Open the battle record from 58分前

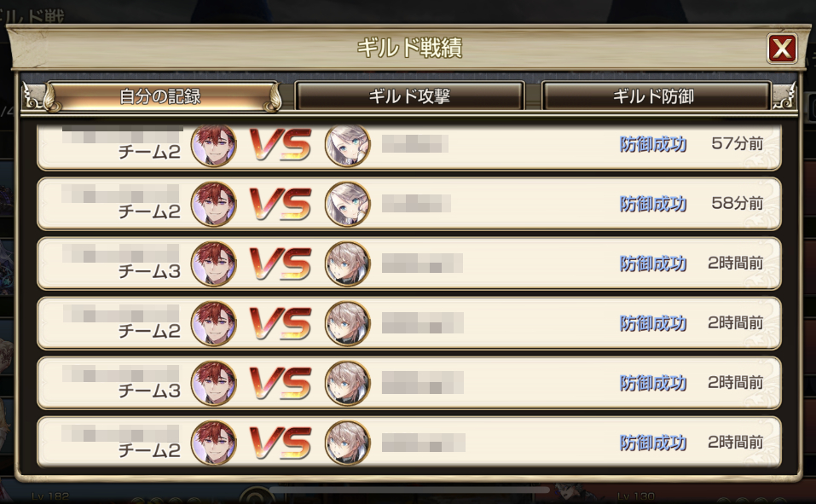(409, 204)
